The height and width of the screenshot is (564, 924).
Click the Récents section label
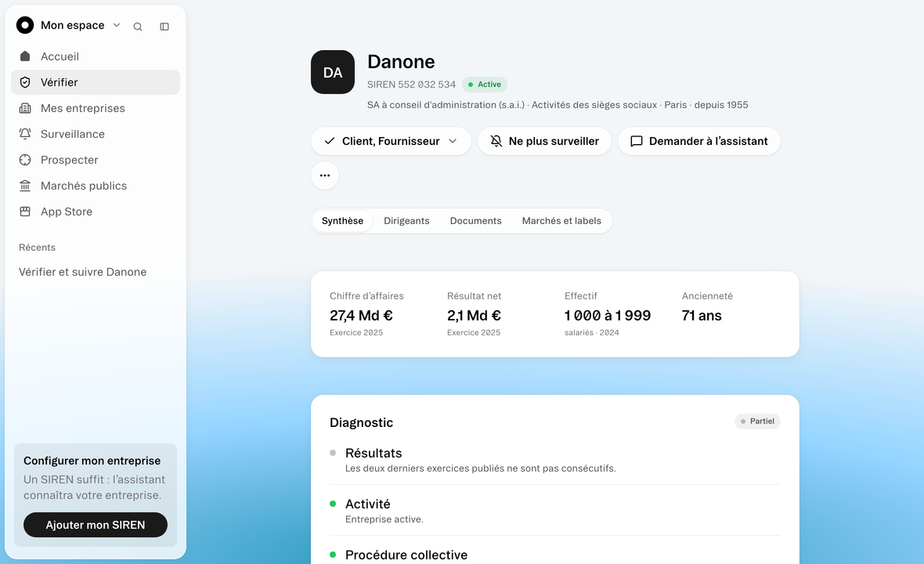click(x=37, y=248)
